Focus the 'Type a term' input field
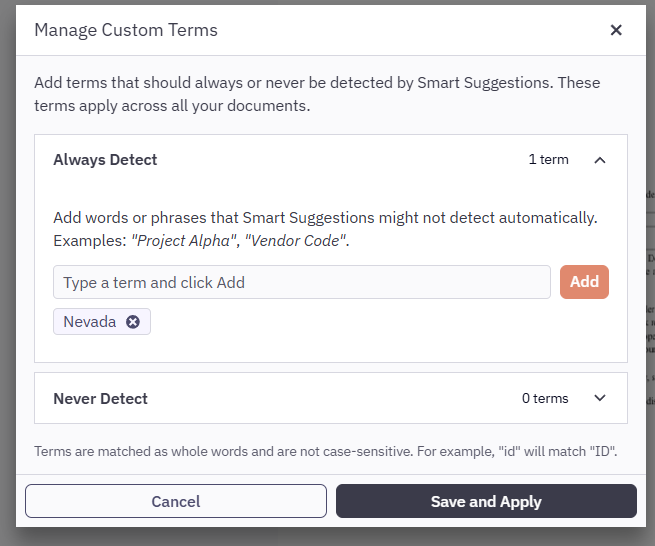The width and height of the screenshot is (655, 546). click(x=302, y=282)
